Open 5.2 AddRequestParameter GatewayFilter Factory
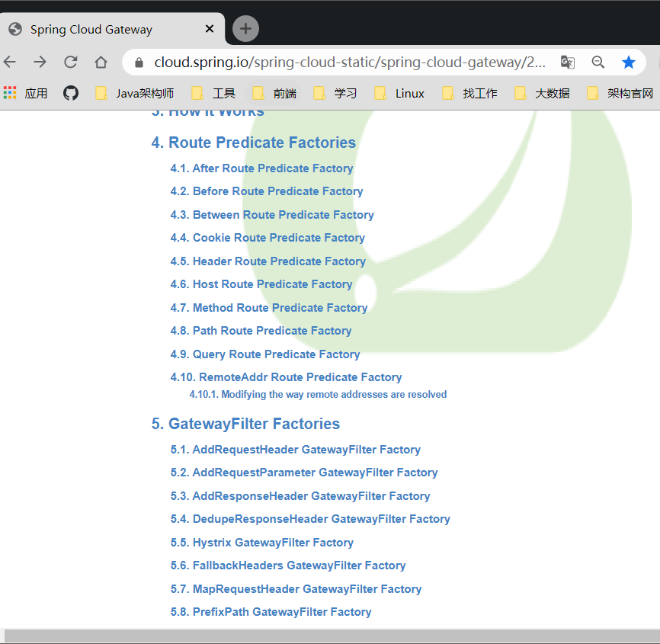This screenshot has height=644, width=660. pos(304,473)
